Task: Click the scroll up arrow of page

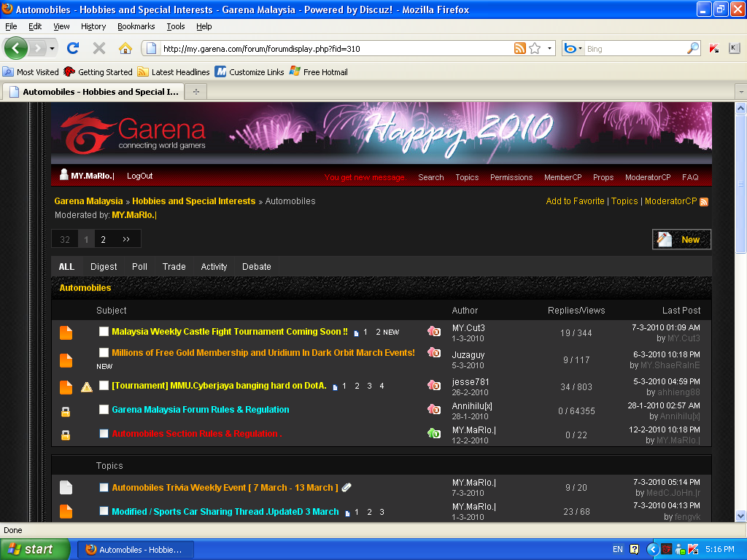Action: pos(741,108)
